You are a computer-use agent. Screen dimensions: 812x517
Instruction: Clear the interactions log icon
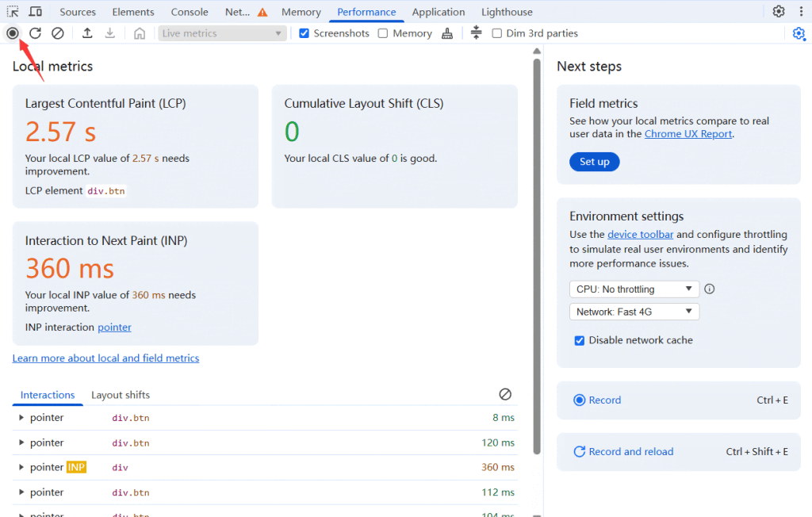coord(505,394)
